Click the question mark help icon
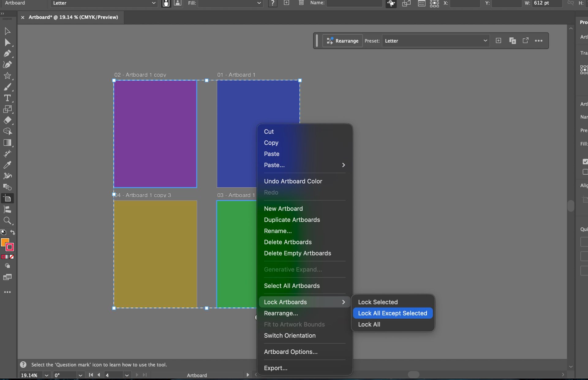 click(x=272, y=3)
